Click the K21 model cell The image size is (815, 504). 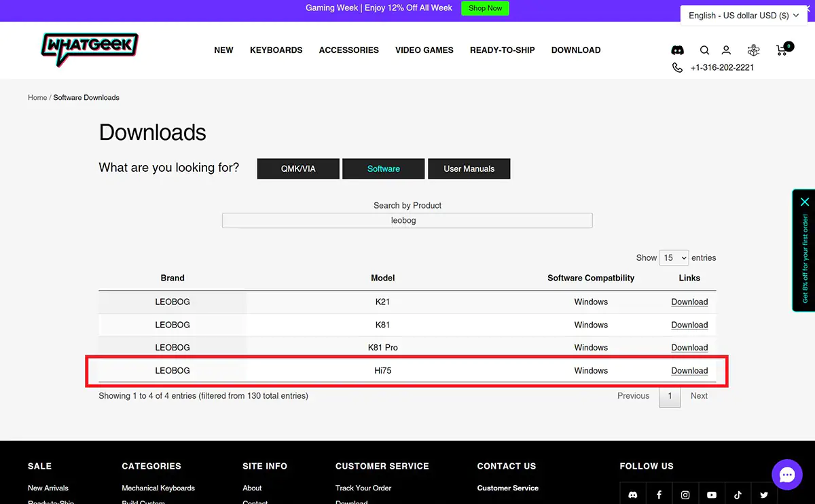click(383, 302)
